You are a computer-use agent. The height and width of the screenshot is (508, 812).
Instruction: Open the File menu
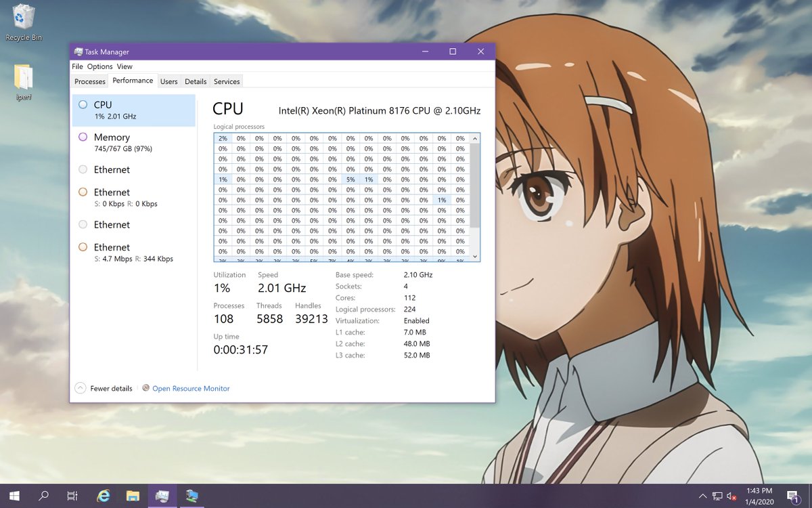(77, 66)
